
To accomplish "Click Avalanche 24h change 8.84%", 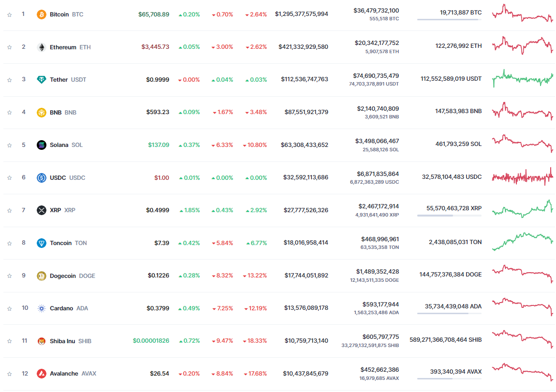I will [222, 374].
